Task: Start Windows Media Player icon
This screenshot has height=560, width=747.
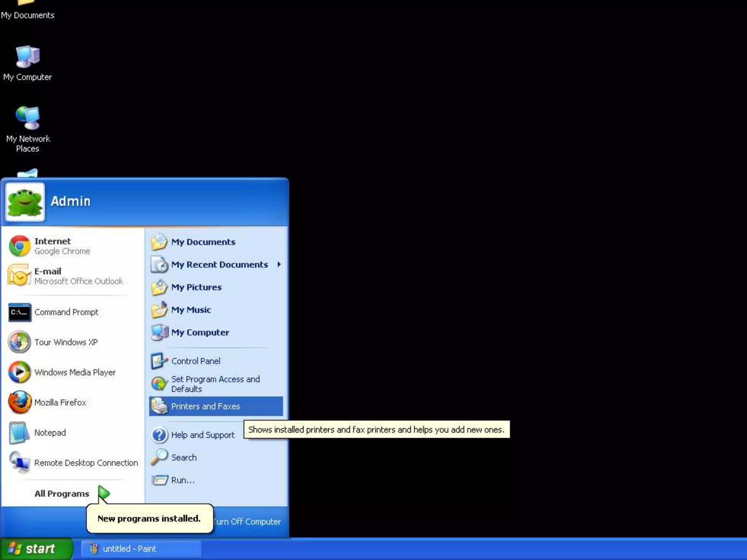Action: click(x=19, y=372)
